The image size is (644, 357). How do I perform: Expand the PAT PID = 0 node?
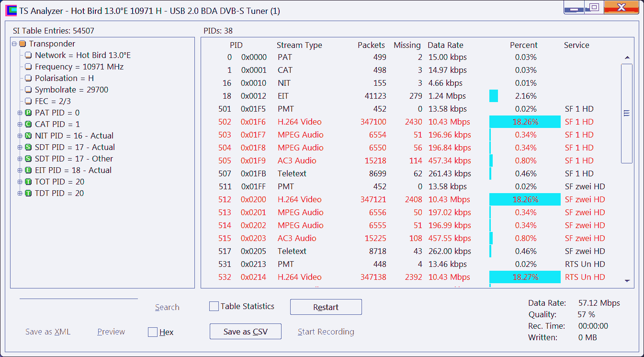click(x=20, y=113)
